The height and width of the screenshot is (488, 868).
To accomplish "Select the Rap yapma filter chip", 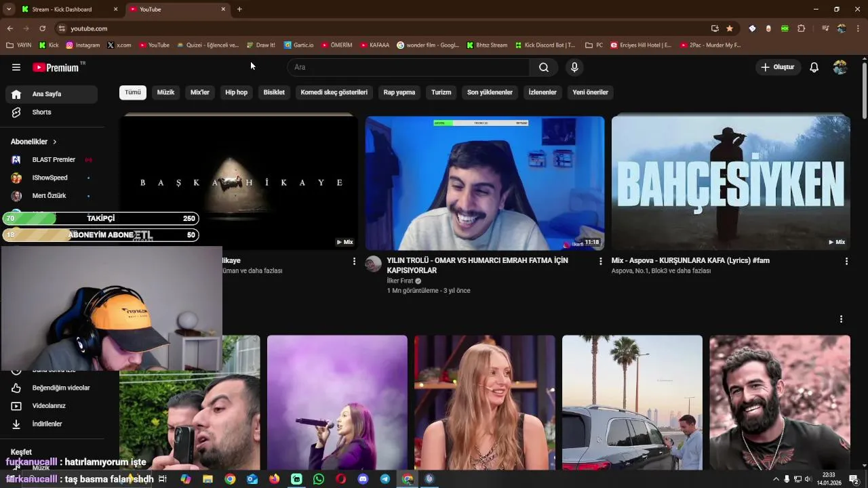I will (399, 92).
